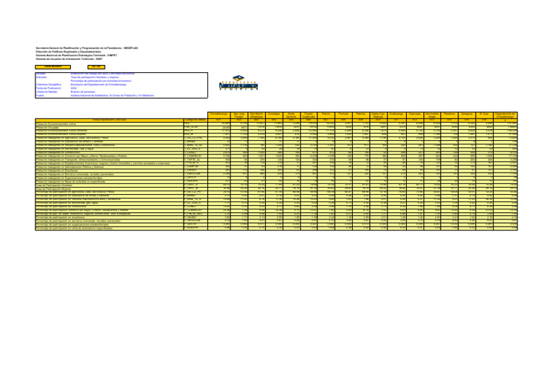Click row 'Tasa de Participación Hombres'
The image size is (555, 392).
point(109,186)
